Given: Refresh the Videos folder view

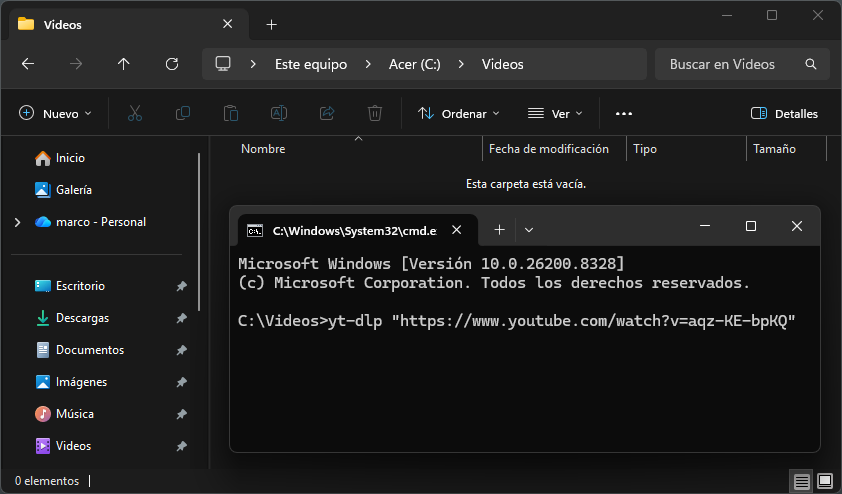Looking at the screenshot, I should click(x=172, y=64).
